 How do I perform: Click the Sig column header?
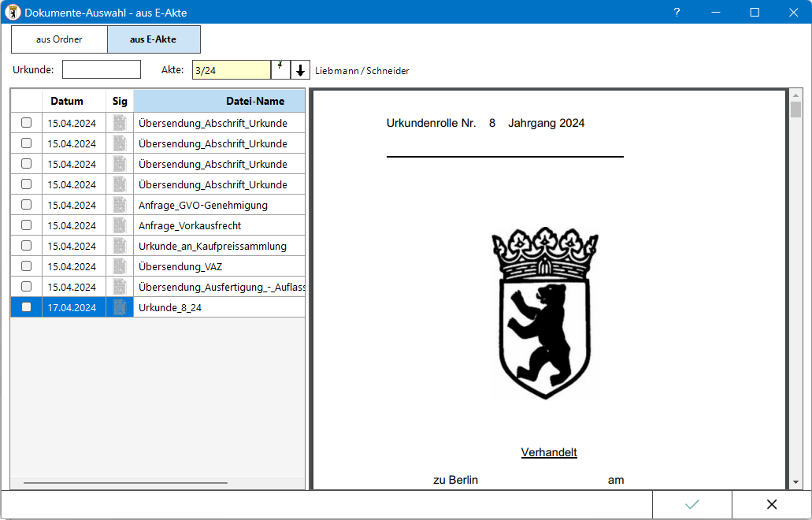pyautogui.click(x=120, y=101)
